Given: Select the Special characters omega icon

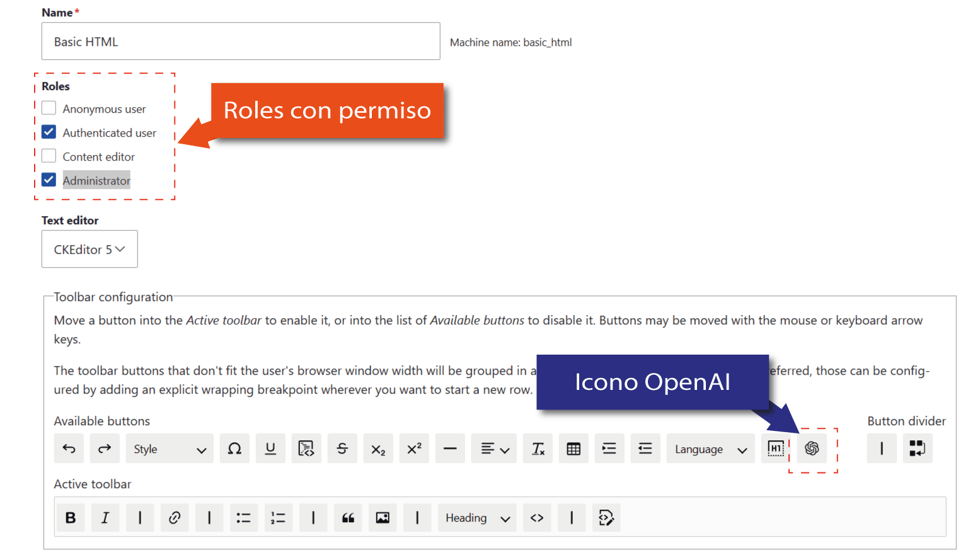Looking at the screenshot, I should pyautogui.click(x=234, y=449).
